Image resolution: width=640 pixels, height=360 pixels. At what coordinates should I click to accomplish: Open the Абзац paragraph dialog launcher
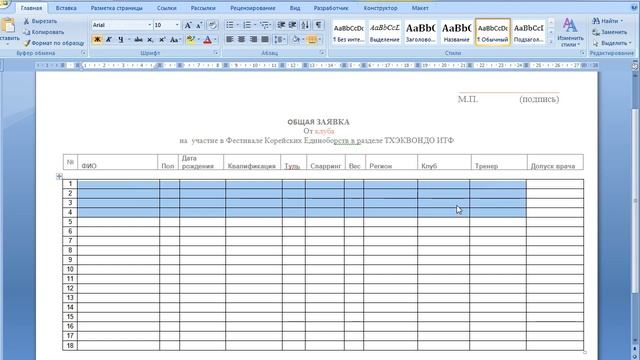pos(322,53)
